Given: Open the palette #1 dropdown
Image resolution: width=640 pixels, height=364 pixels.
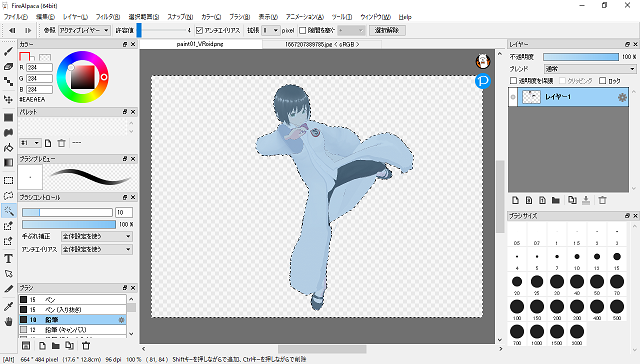Looking at the screenshot, I should [x=30, y=143].
